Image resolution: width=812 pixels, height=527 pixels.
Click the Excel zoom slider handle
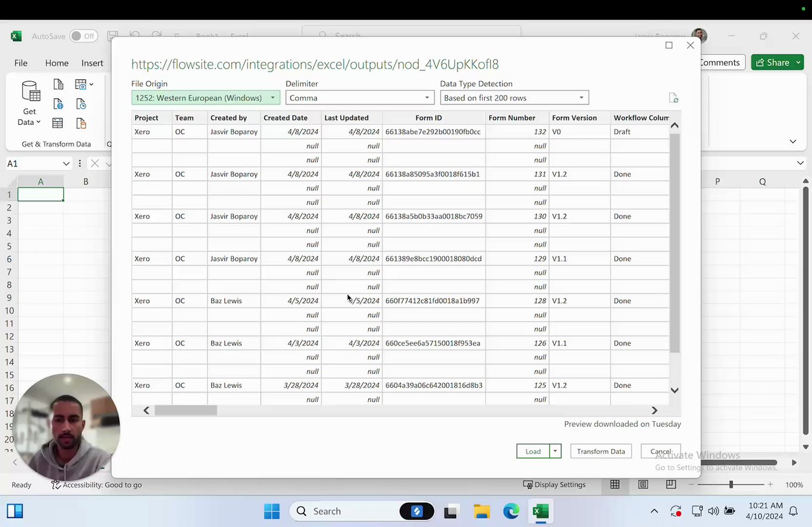click(731, 485)
